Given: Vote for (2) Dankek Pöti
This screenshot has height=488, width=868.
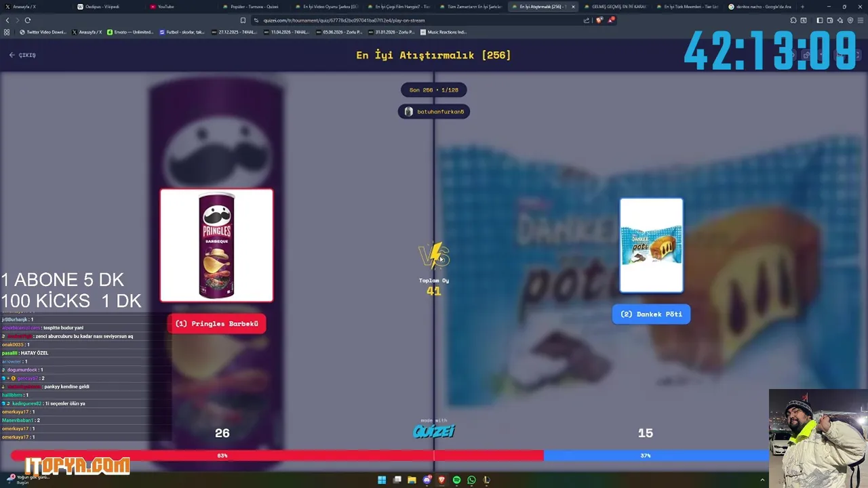Looking at the screenshot, I should click(x=651, y=314).
